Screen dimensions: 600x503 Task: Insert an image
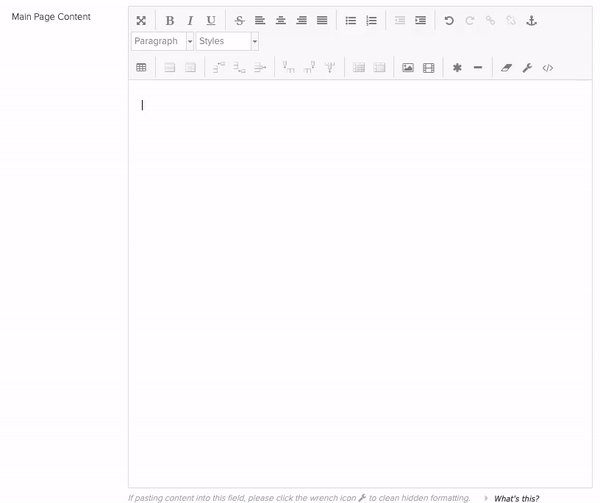point(408,68)
